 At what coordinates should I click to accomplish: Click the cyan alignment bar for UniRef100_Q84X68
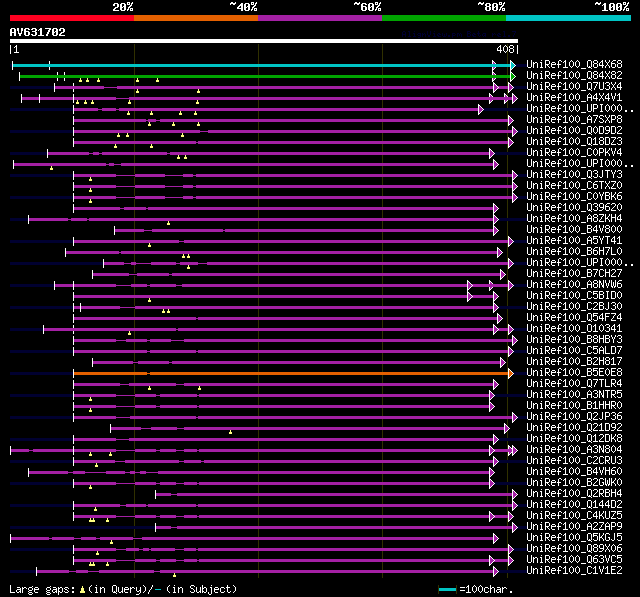(x=262, y=65)
